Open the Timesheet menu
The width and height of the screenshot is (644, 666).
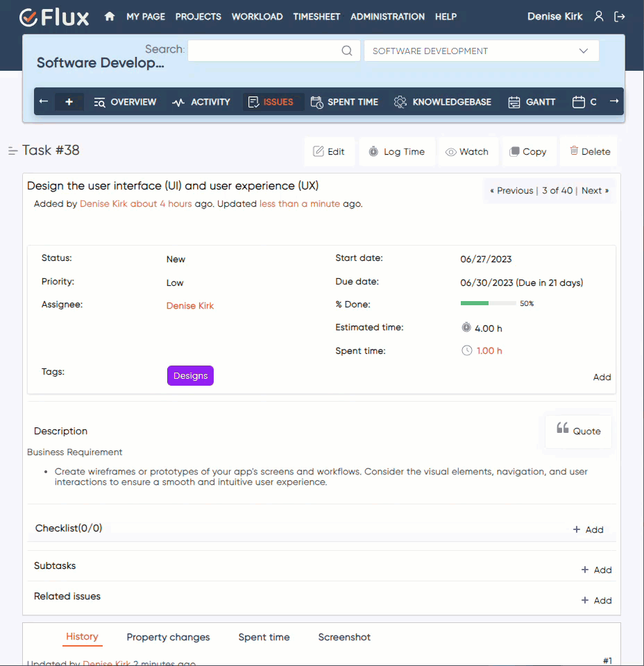(x=316, y=17)
